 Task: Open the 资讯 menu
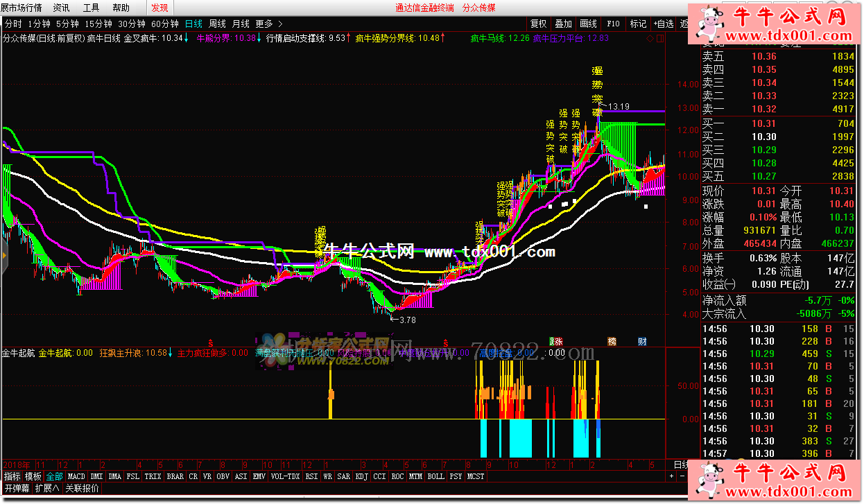(x=61, y=8)
